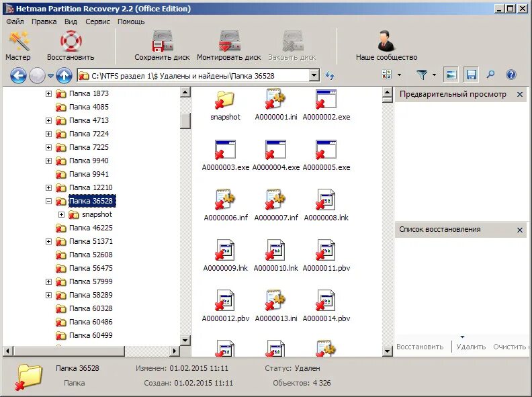Toggle the preview panel button
This screenshot has width=532, height=397.
pyautogui.click(x=451, y=75)
